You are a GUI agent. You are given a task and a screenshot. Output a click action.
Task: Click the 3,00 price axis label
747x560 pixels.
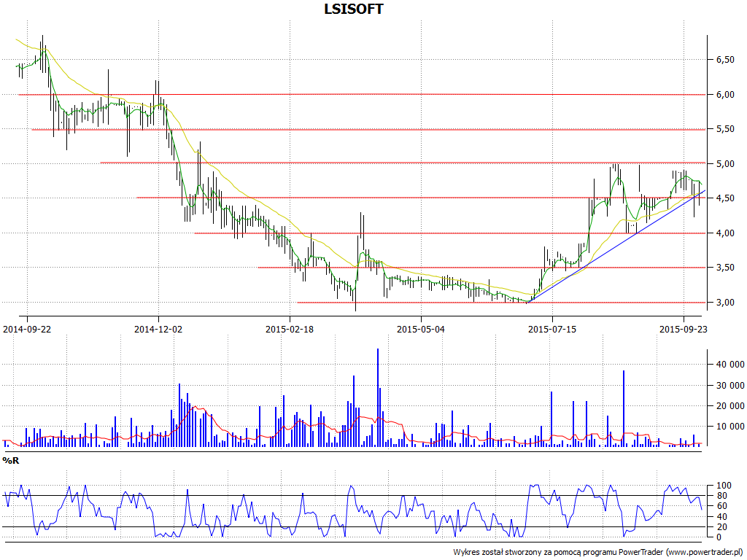click(725, 303)
